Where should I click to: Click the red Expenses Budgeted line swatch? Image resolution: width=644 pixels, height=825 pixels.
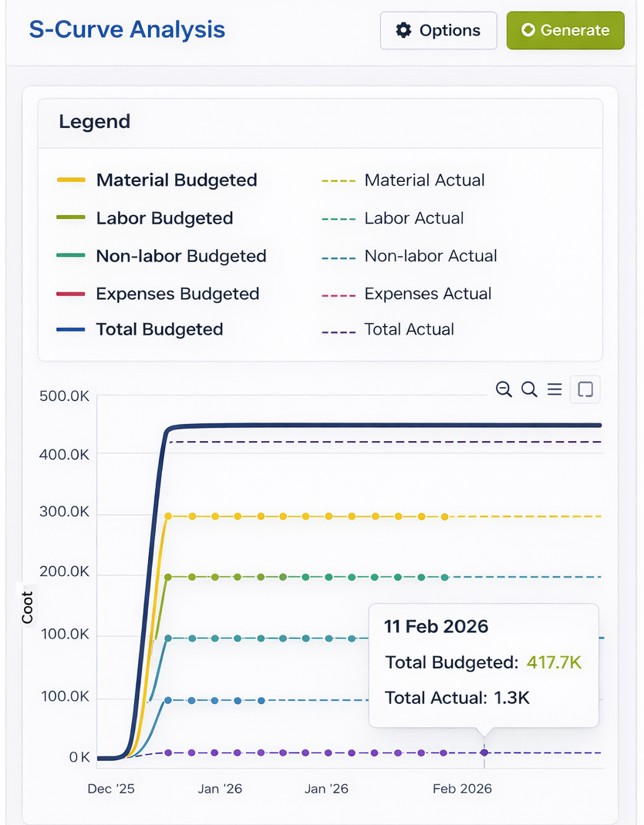click(x=70, y=294)
